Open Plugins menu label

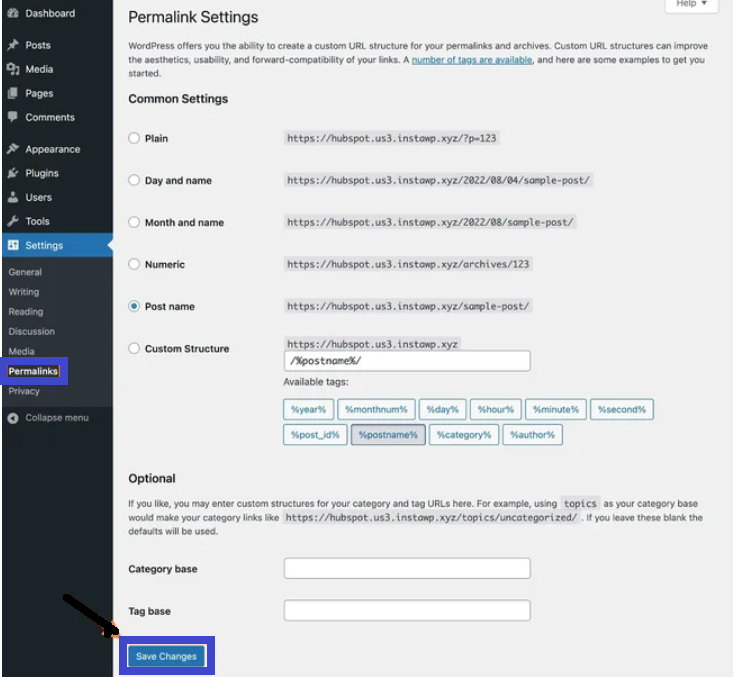(x=42, y=173)
